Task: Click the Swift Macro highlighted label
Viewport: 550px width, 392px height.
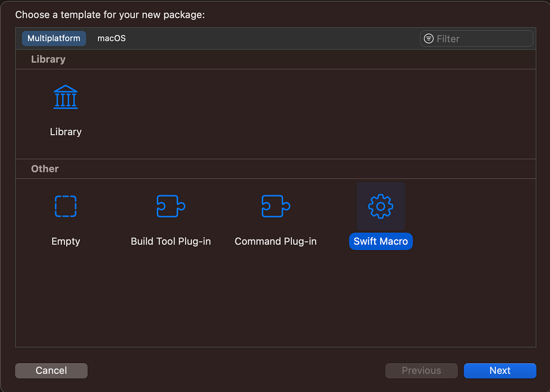Action: pyautogui.click(x=380, y=241)
